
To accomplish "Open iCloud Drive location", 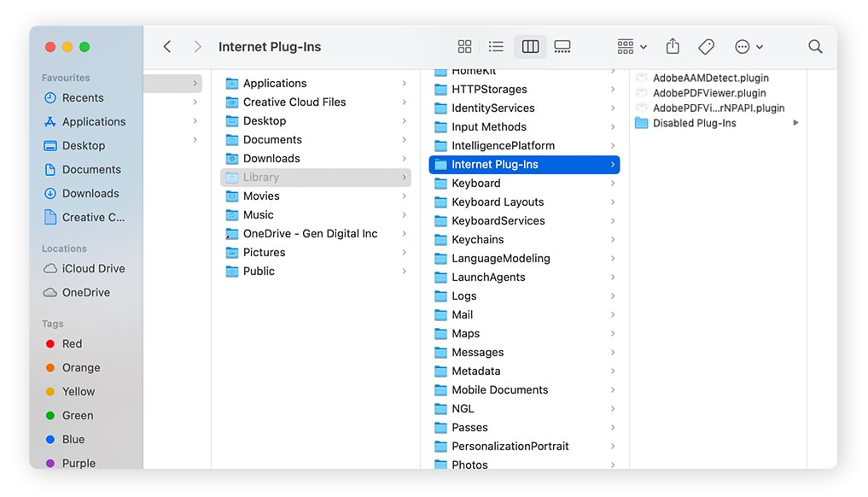I will point(83,268).
